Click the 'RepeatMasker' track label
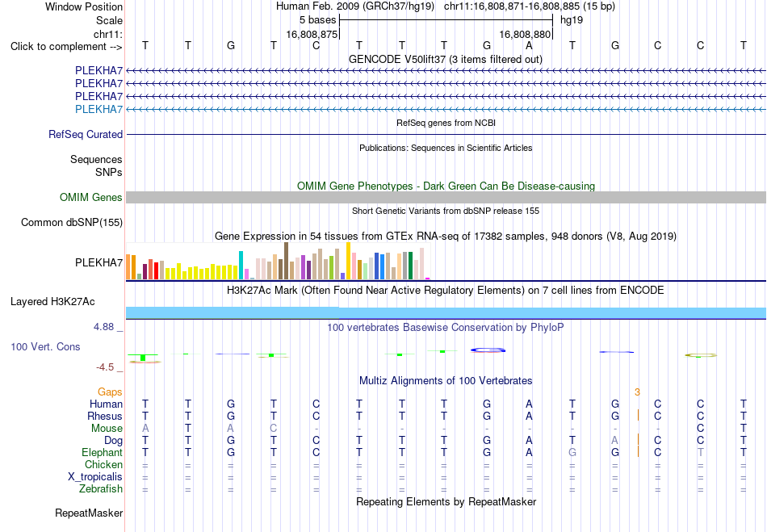 [89, 513]
